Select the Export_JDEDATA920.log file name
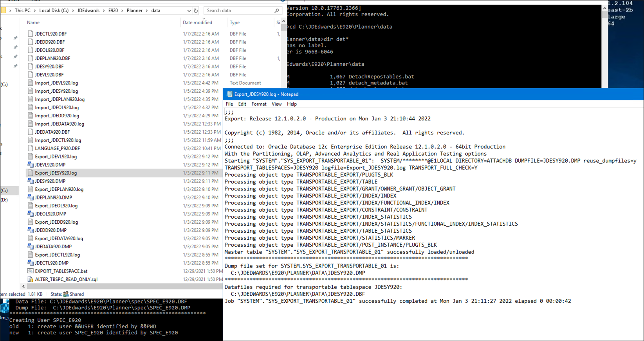 (x=59, y=239)
